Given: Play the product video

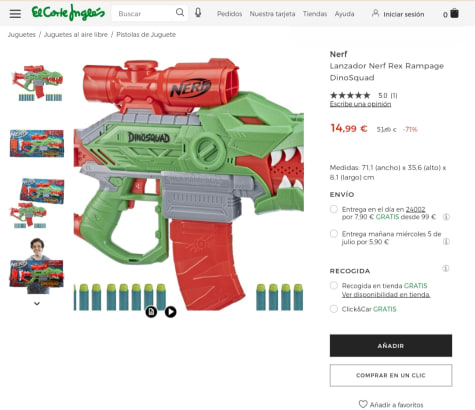Looking at the screenshot, I should click(170, 312).
